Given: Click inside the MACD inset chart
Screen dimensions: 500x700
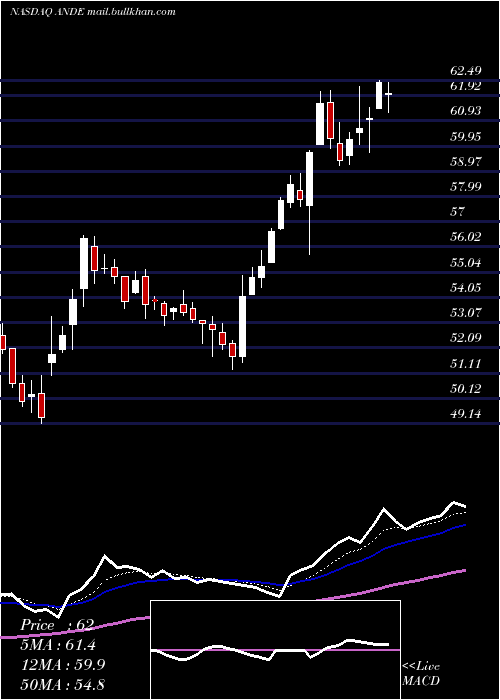Looking at the screenshot, I should coord(275,650).
